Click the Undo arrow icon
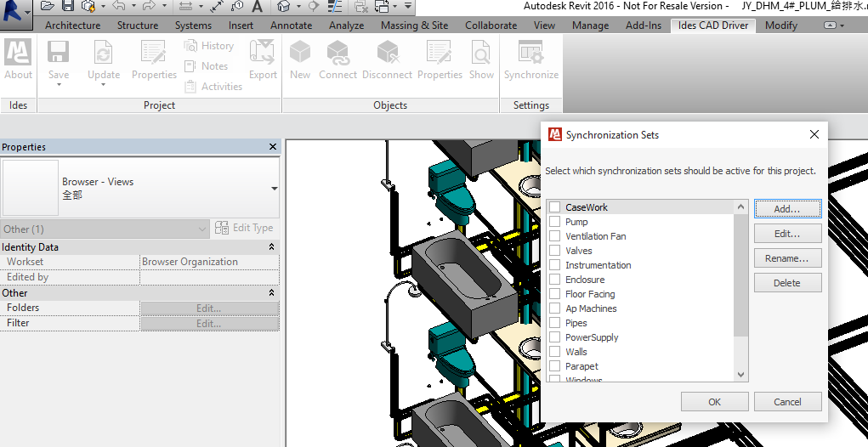Image resolution: width=868 pixels, height=447 pixels. pyautogui.click(x=119, y=6)
